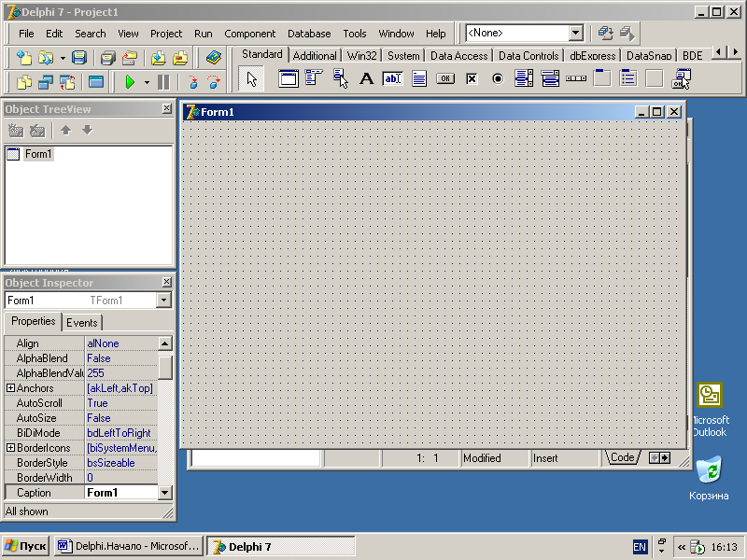Switch to the dbExpress palette tab
Image resolution: width=747 pixels, height=560 pixels.
(592, 56)
